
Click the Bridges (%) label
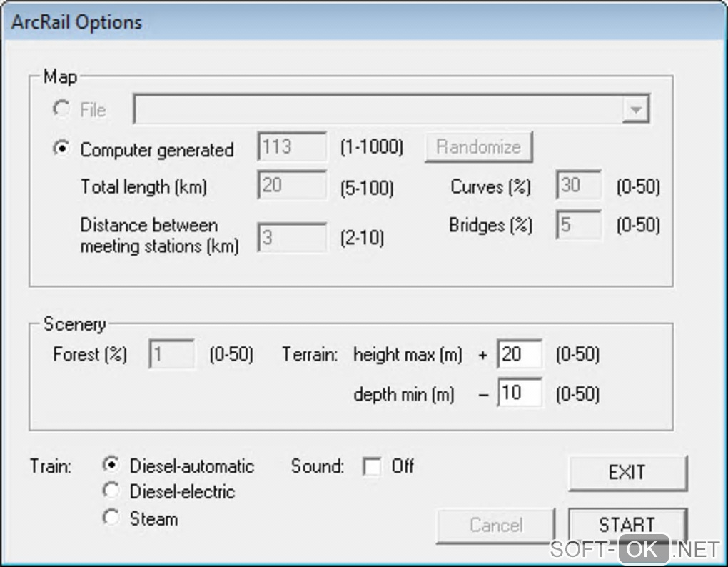[490, 225]
